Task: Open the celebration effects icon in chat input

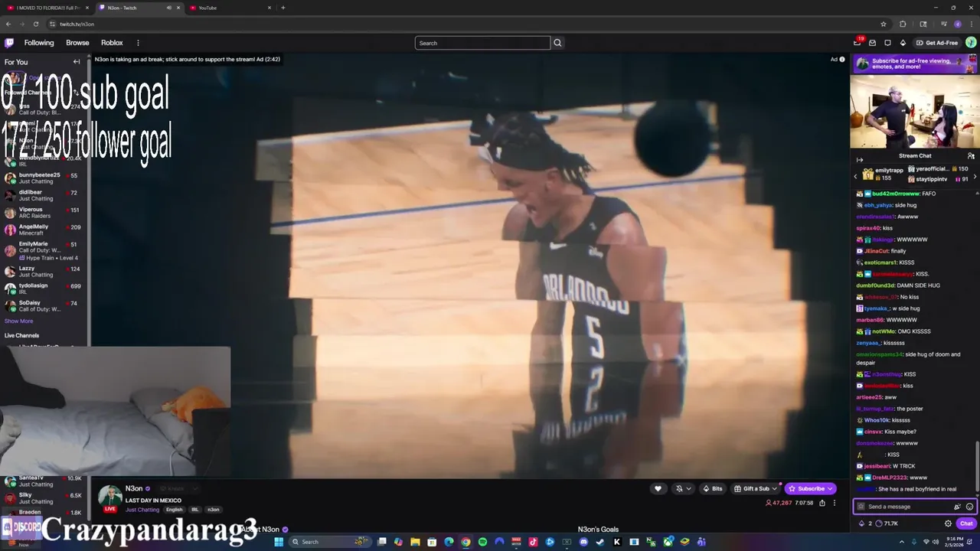Action: (957, 507)
